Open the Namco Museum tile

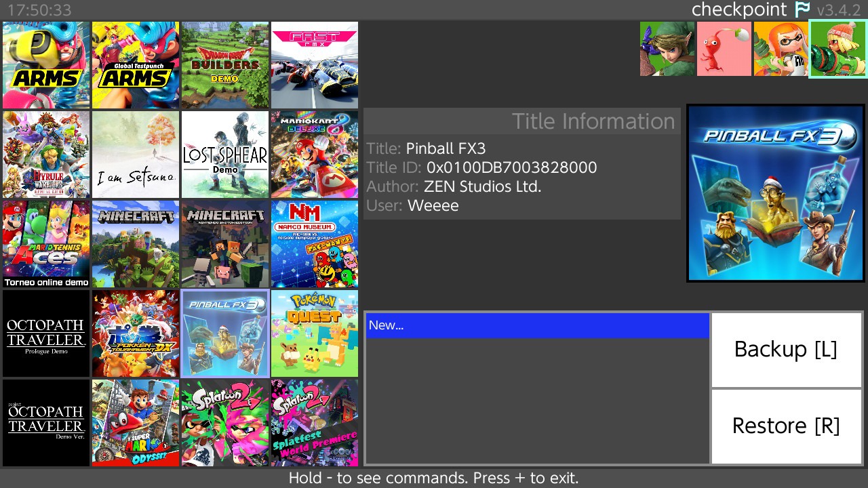pyautogui.click(x=315, y=244)
